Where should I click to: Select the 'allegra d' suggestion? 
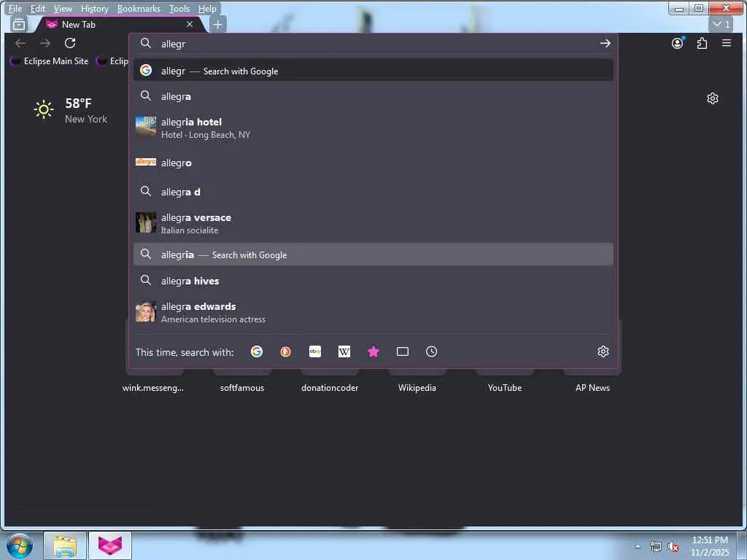373,192
